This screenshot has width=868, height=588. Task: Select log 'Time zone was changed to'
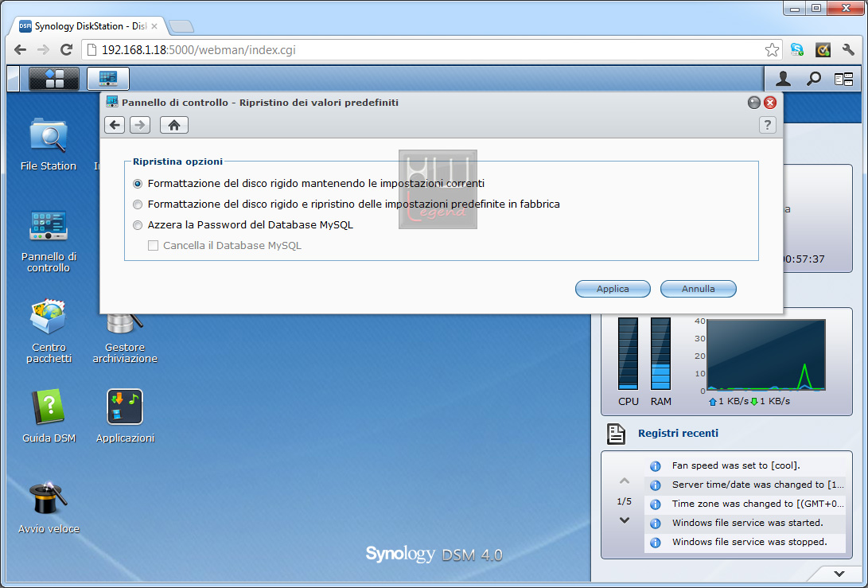(745, 504)
